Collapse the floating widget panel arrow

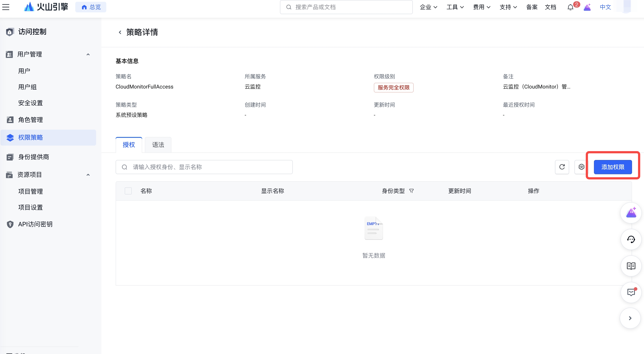[630, 318]
